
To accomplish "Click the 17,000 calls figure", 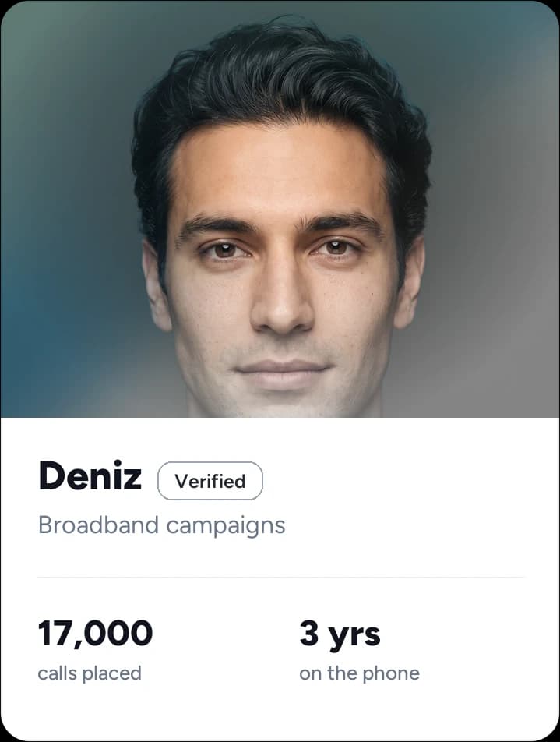I will point(96,633).
